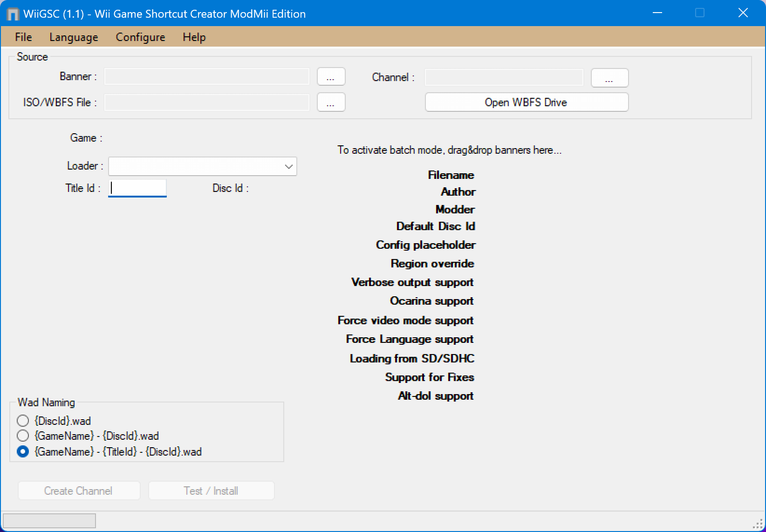Viewport: 766px width, 532px height.
Task: Browse for an ISO/WBFS file
Action: (331, 102)
